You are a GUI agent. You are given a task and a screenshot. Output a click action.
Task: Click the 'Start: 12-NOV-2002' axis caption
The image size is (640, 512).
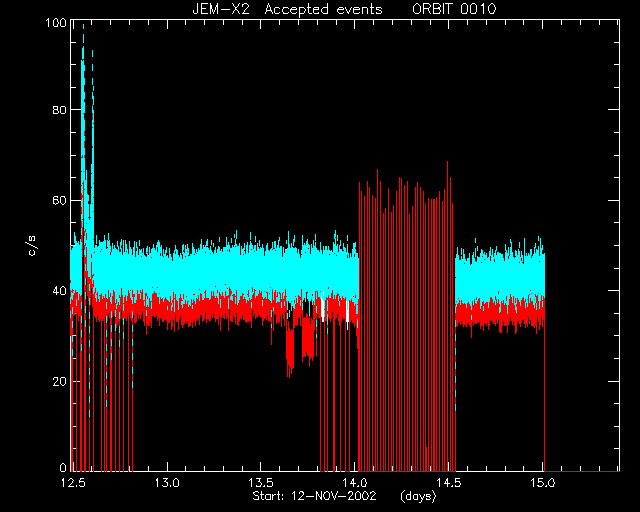314,496
